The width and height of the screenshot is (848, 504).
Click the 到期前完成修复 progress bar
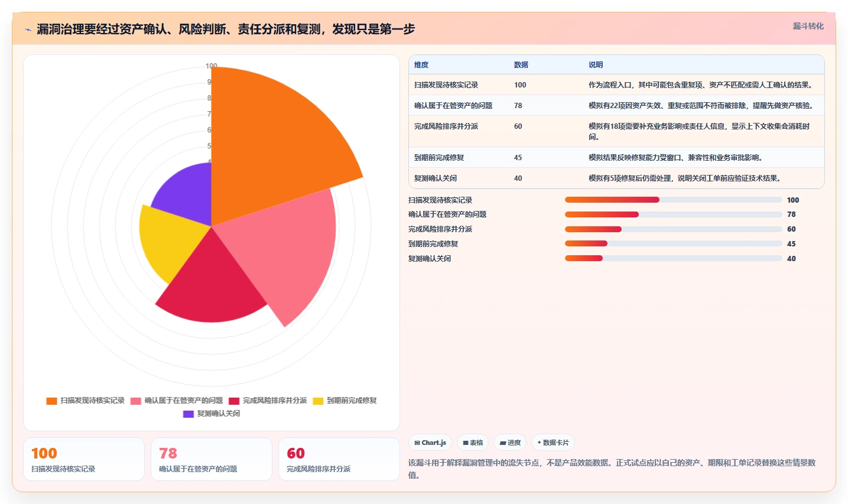coord(674,243)
